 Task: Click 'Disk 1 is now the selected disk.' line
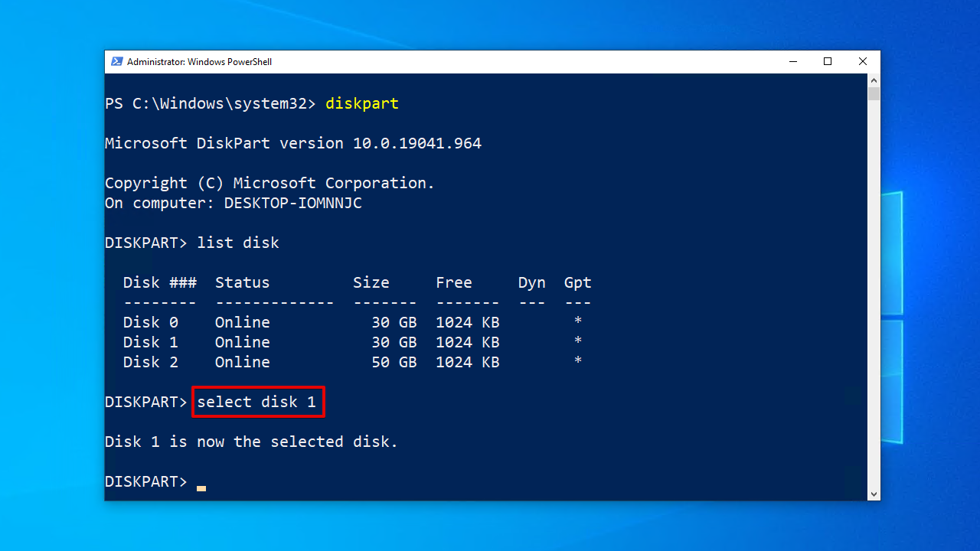click(x=252, y=442)
